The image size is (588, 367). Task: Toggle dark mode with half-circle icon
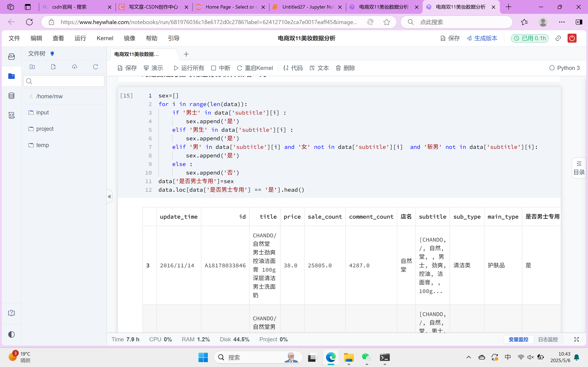[11, 334]
